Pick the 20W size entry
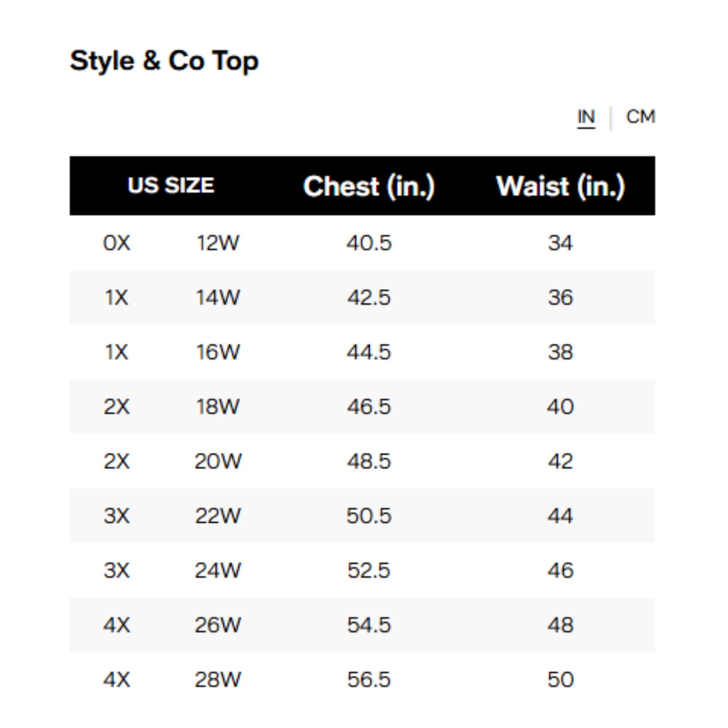728x728 pixels. point(218,461)
